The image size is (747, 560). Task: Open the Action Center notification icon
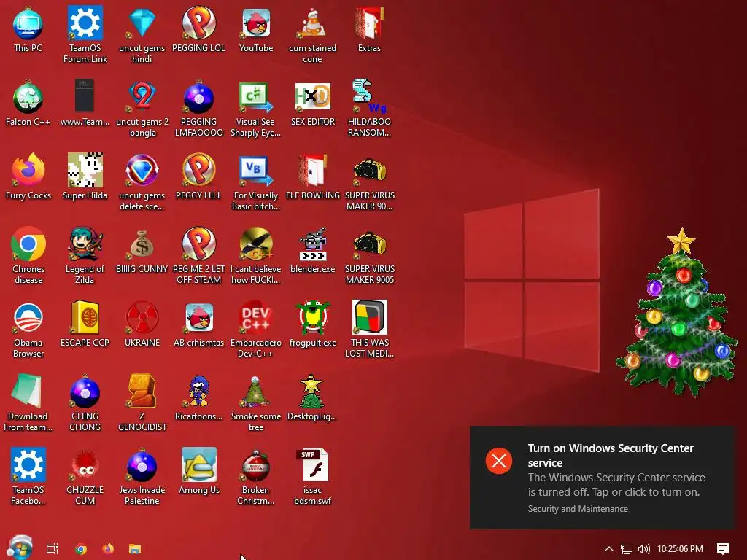pyautogui.click(x=723, y=549)
